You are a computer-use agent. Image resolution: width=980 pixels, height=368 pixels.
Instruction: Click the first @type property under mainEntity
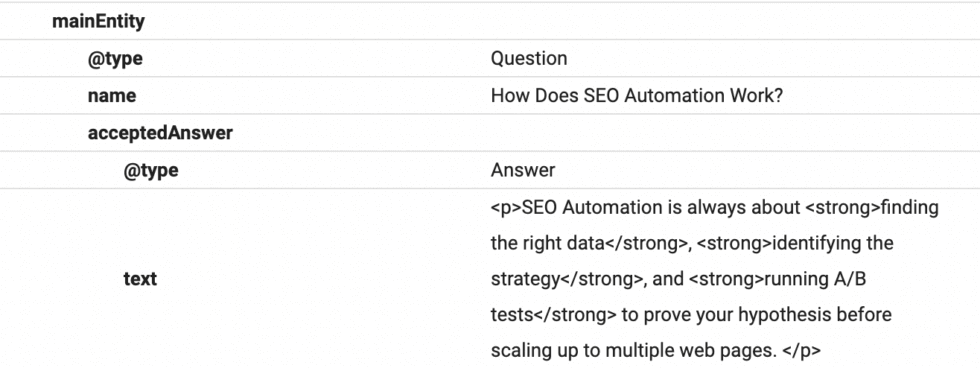pos(115,59)
